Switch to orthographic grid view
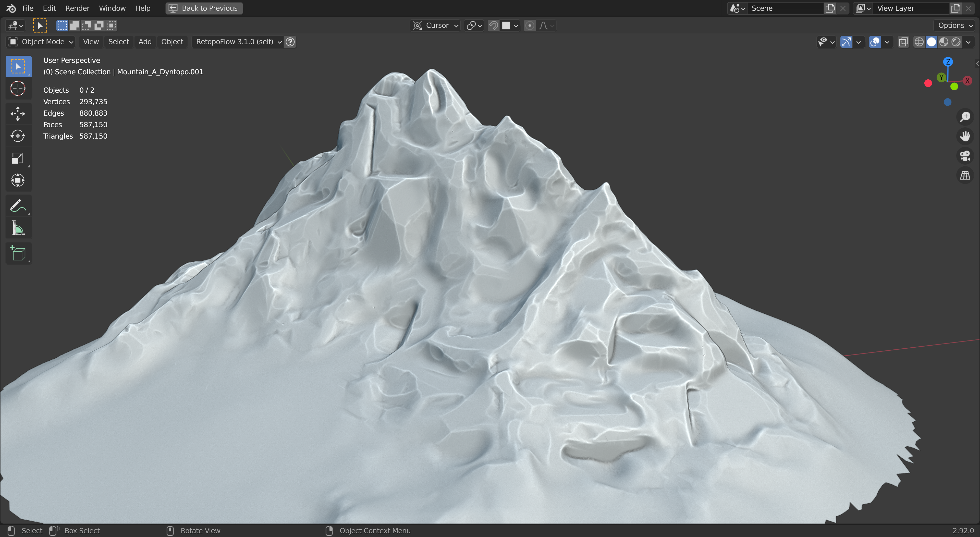Viewport: 980px width, 537px height. (x=965, y=175)
